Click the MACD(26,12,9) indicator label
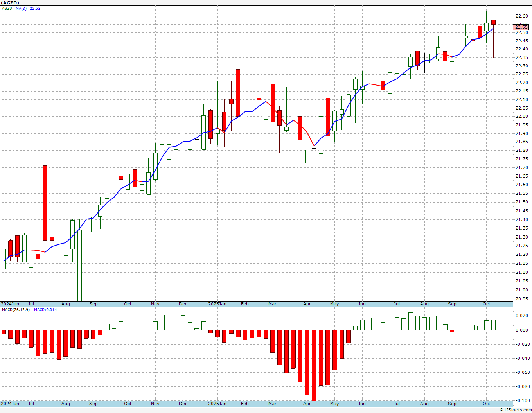The image size is (532, 413). (x=16, y=309)
